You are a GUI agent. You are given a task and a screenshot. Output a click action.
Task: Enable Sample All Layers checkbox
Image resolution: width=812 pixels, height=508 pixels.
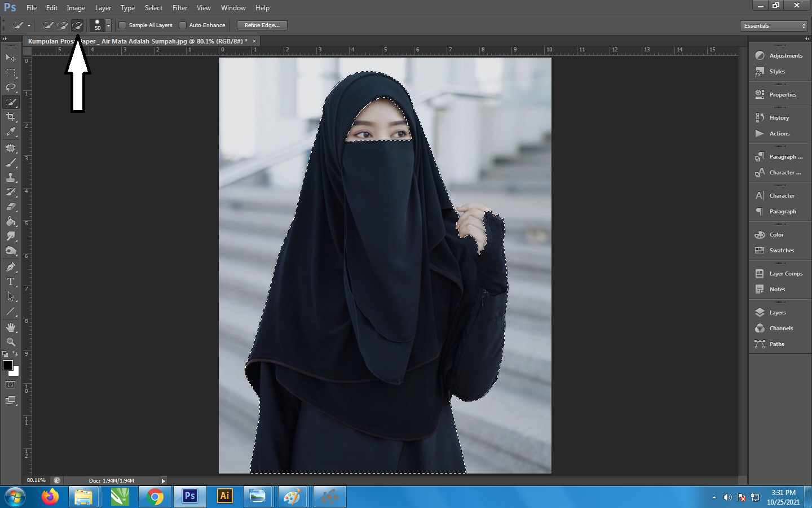click(x=122, y=25)
